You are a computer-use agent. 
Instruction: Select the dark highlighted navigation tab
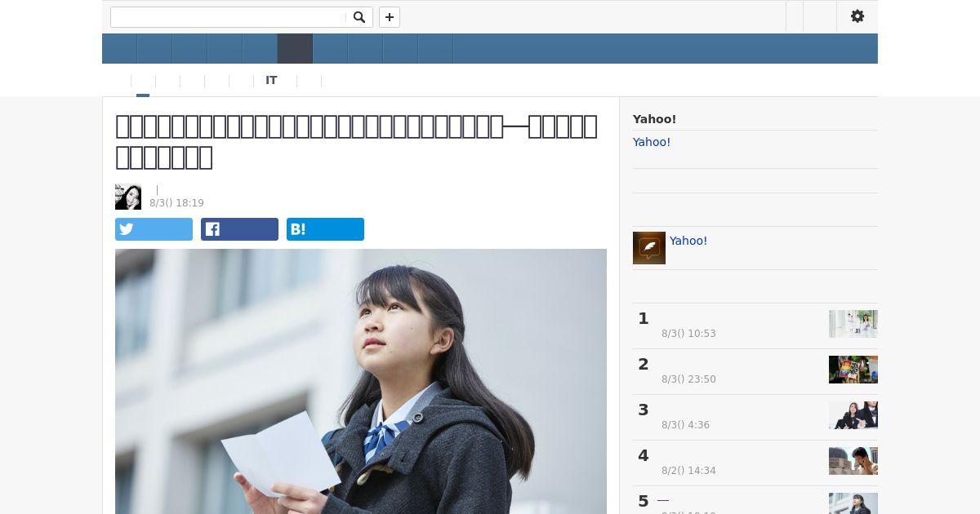(295, 49)
